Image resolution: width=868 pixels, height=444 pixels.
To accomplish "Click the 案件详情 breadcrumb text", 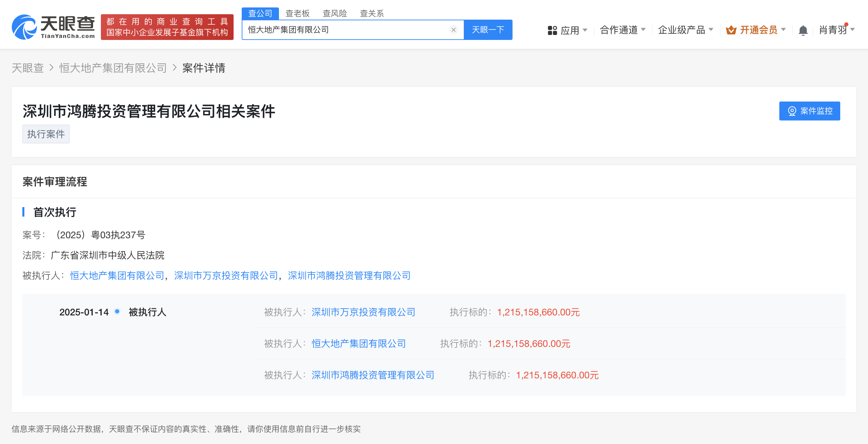I will click(204, 68).
